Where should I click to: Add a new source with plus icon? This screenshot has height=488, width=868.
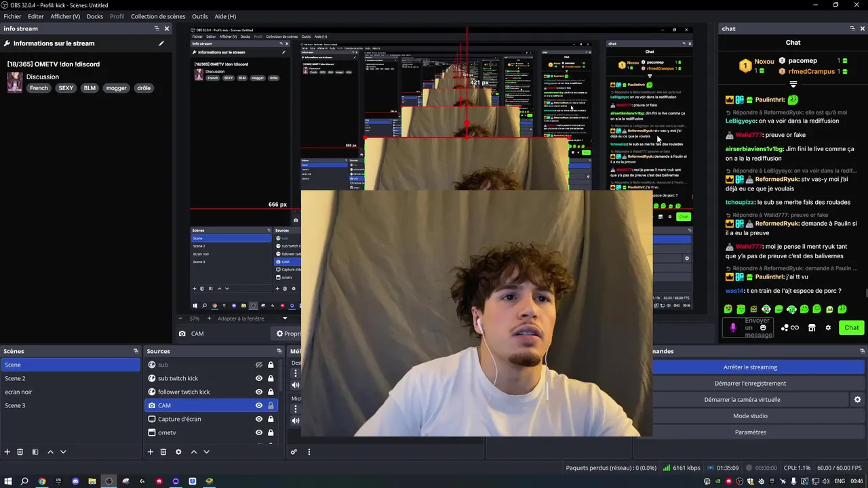(151, 452)
